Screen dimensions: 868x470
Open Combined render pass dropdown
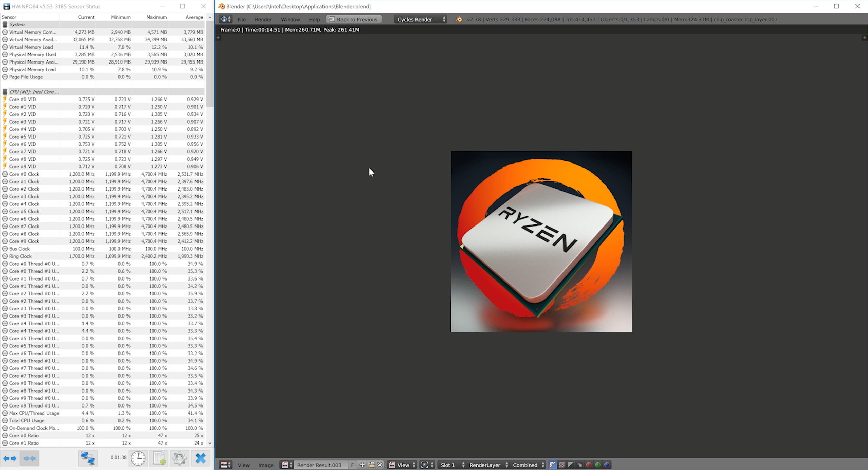[528, 465]
